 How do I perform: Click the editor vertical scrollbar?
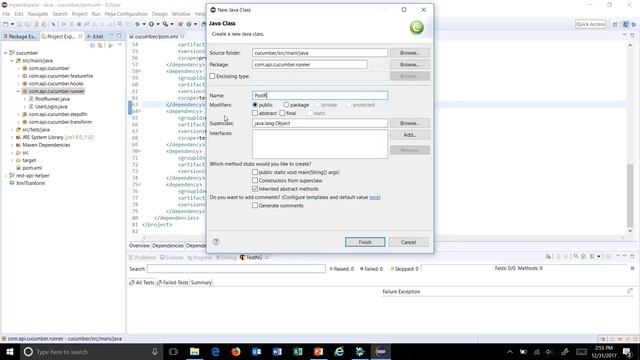coord(630,196)
